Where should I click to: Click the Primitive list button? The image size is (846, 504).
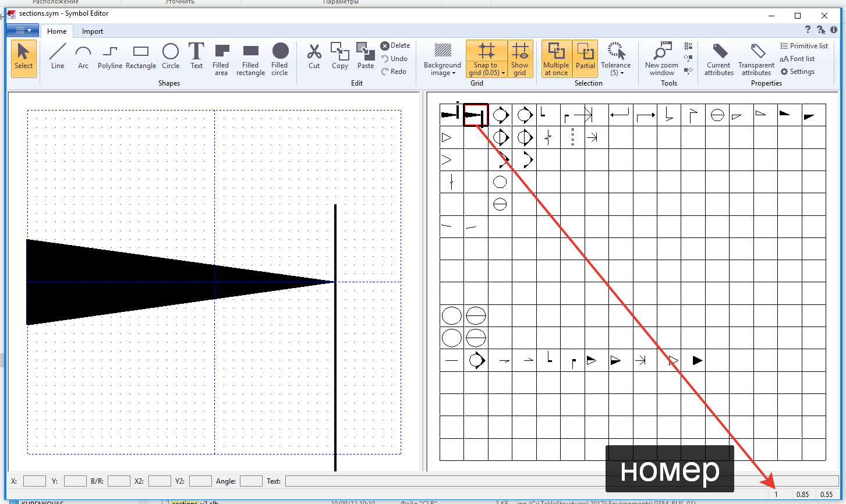click(x=804, y=46)
